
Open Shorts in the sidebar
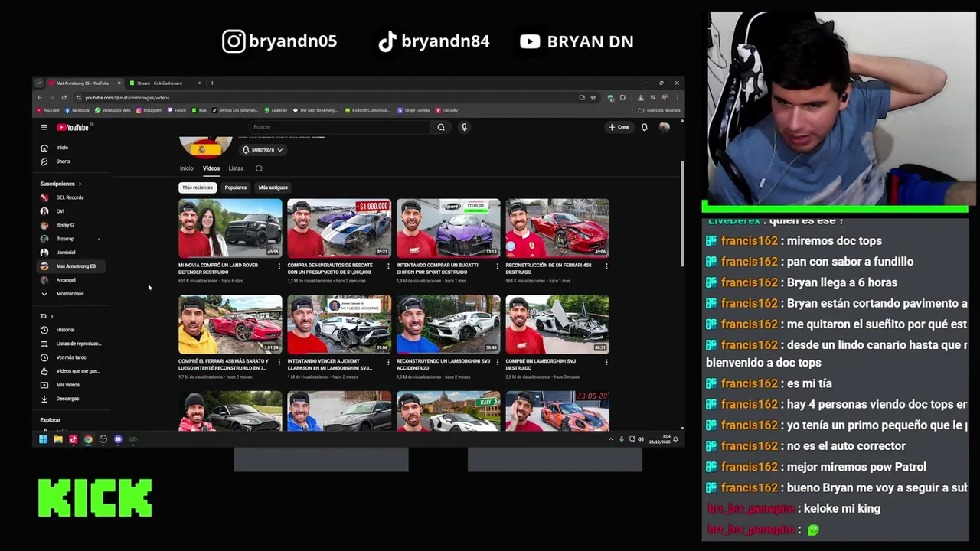pyautogui.click(x=63, y=161)
